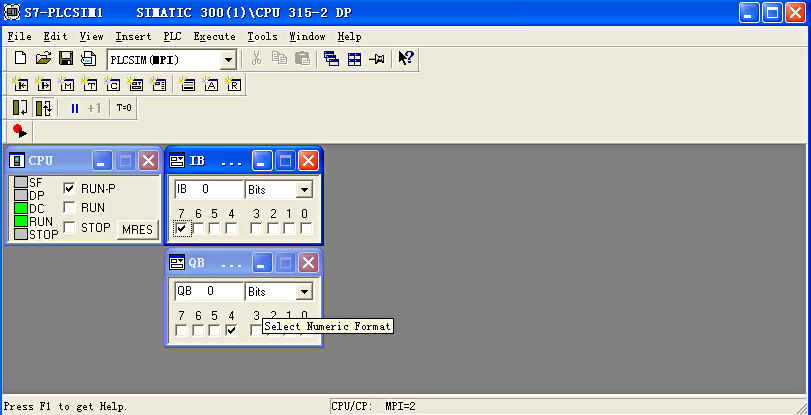Toggle bit 5 in IB window
This screenshot has height=415, width=811.
click(x=215, y=228)
